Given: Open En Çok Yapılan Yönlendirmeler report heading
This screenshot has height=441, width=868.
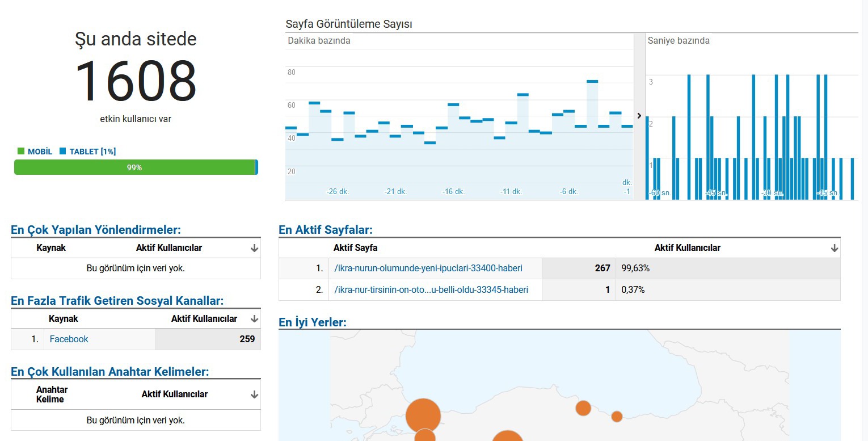Looking at the screenshot, I should click(x=96, y=230).
